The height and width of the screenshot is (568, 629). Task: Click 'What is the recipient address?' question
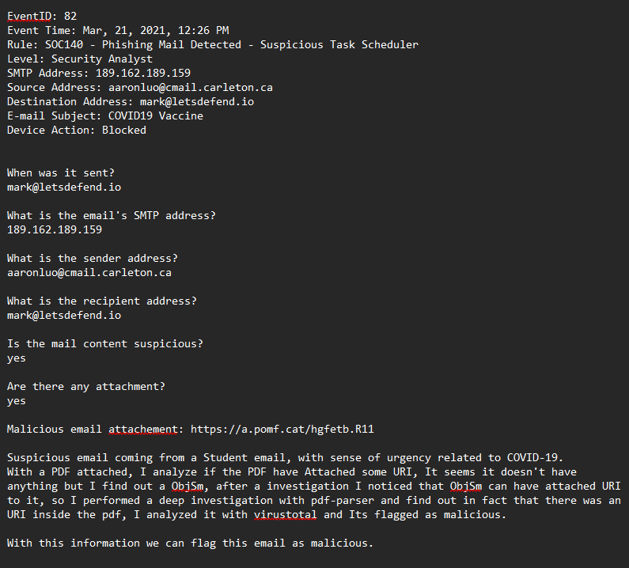(x=102, y=301)
